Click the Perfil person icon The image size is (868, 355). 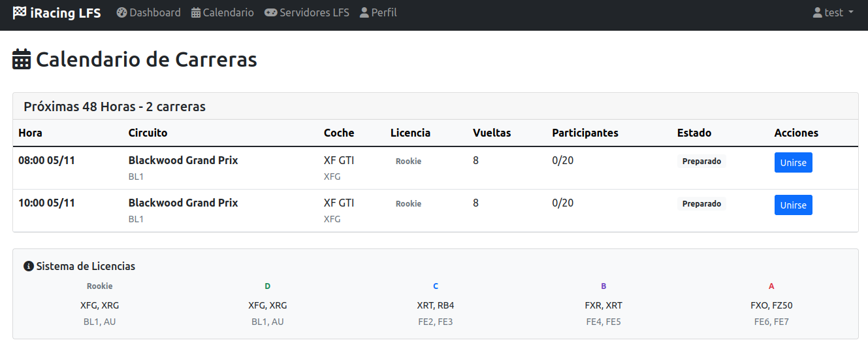364,12
